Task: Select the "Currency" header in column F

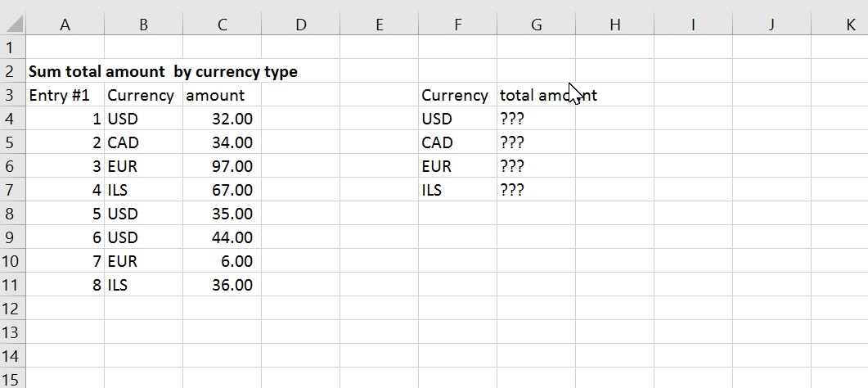Action: click(x=456, y=95)
